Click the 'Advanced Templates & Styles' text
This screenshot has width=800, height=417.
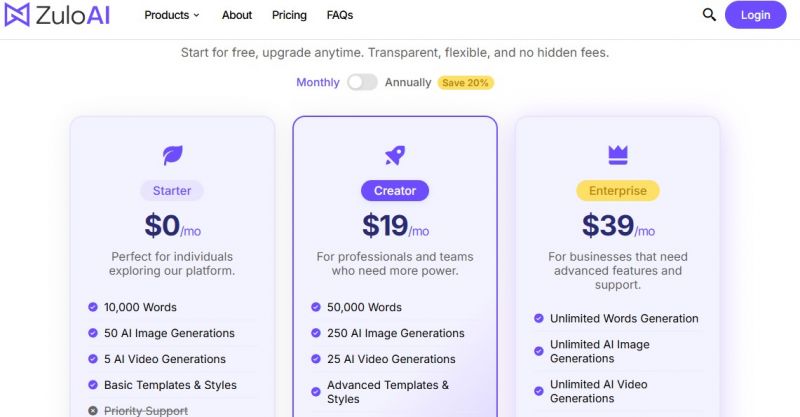[388, 392]
